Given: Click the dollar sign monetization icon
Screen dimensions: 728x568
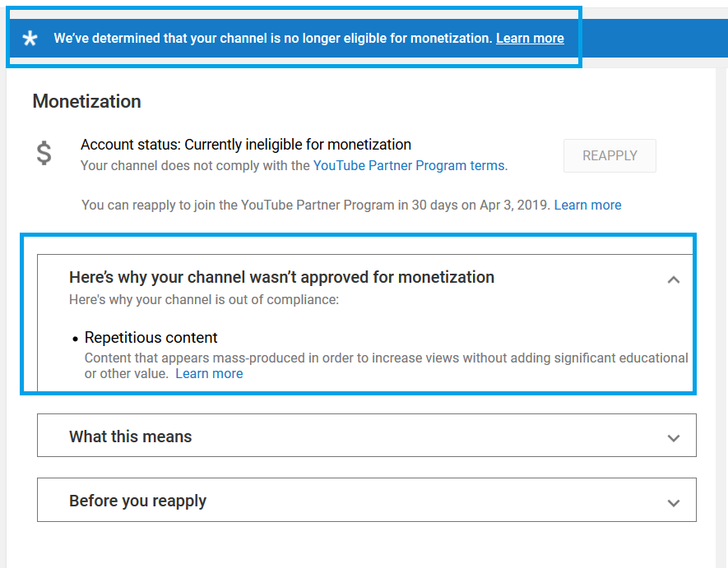Looking at the screenshot, I should point(44,153).
